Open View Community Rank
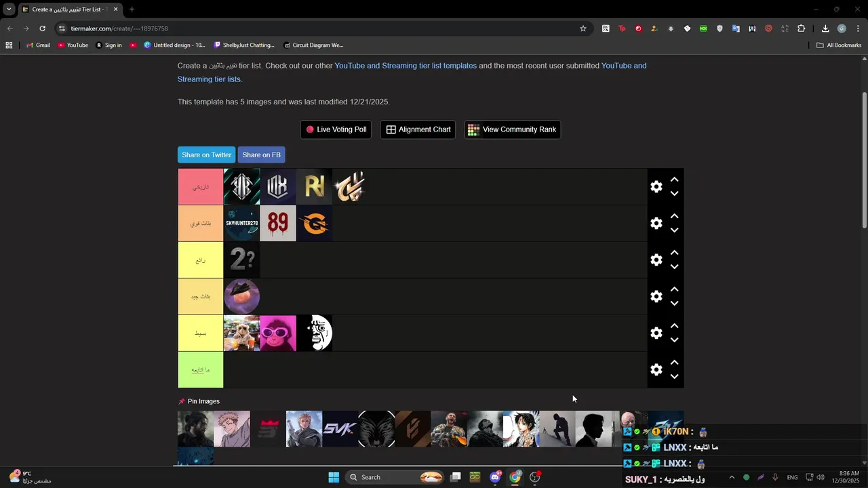 pos(512,129)
